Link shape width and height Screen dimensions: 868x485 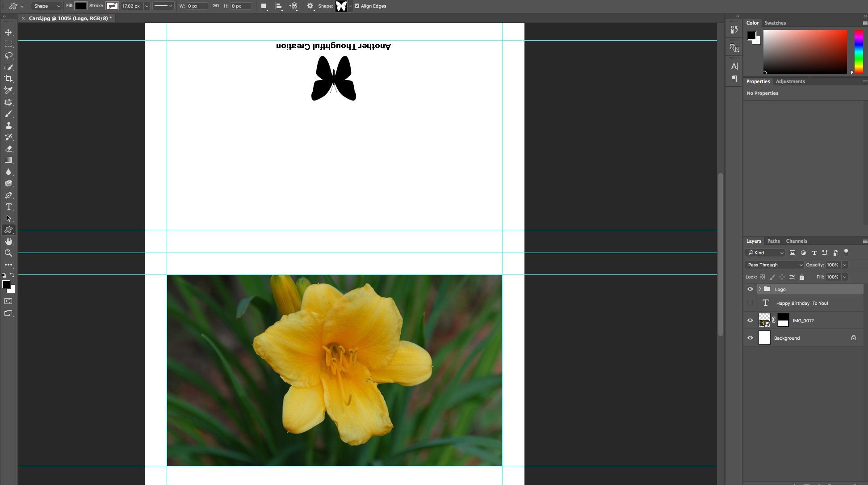pos(216,6)
